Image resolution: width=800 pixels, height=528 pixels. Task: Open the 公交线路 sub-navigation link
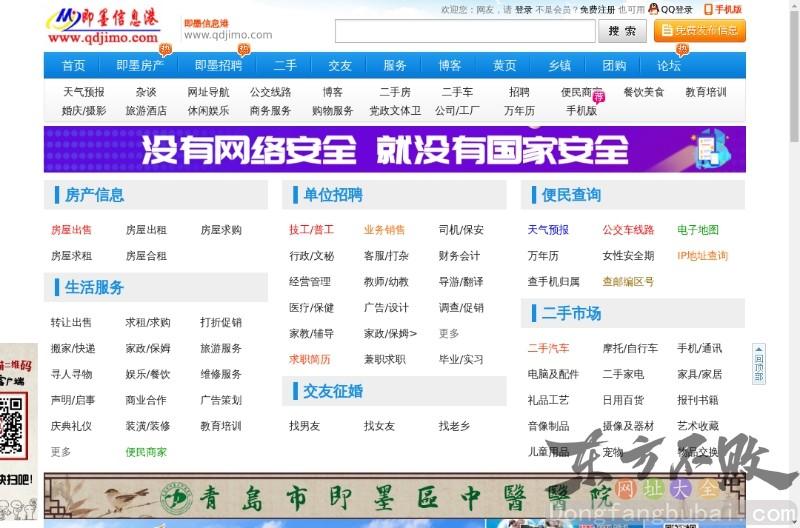click(x=270, y=92)
